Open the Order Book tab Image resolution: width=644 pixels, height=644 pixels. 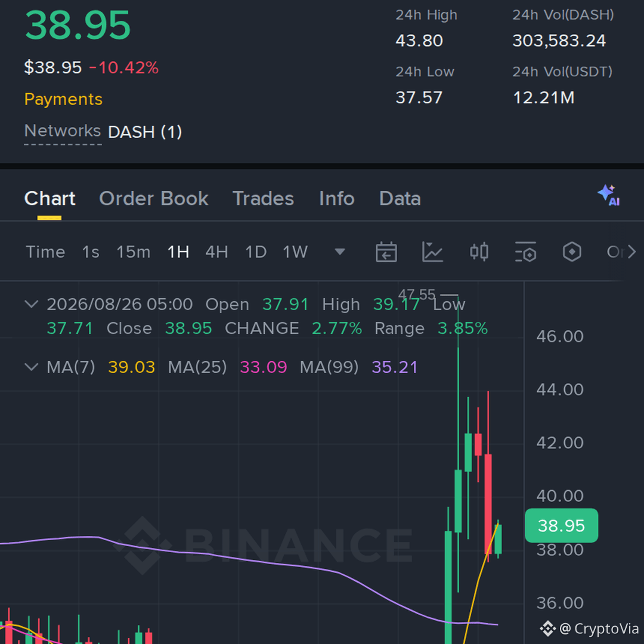coord(154,199)
